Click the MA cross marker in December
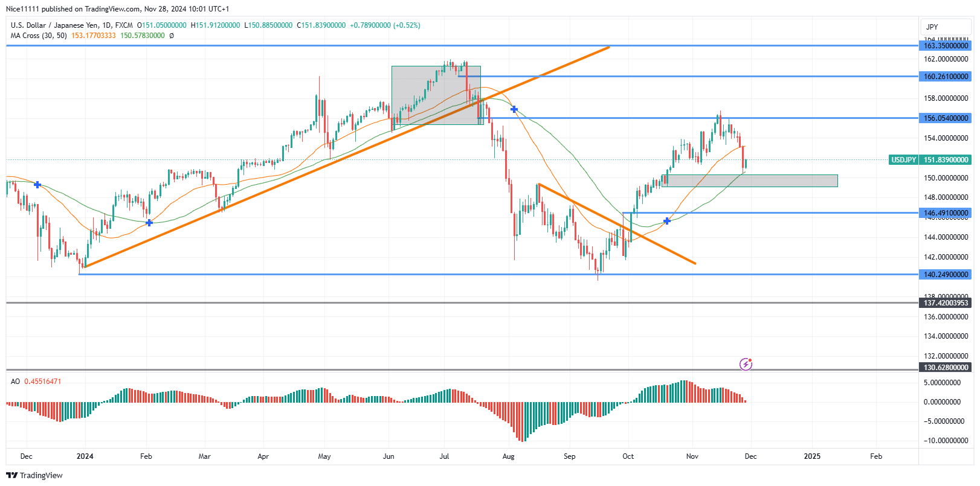 click(37, 185)
